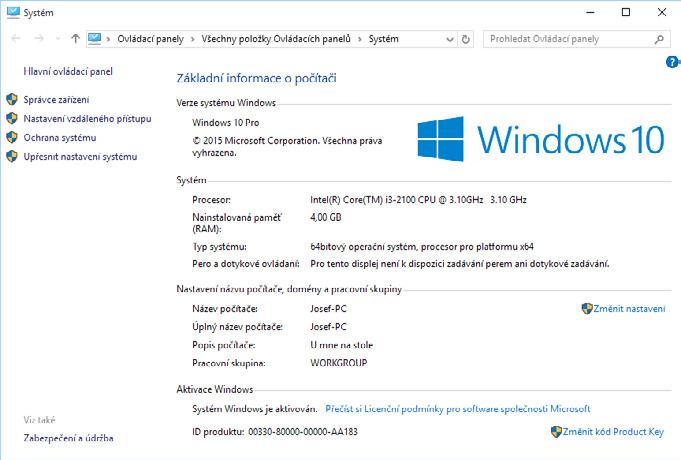Open Nastavení vzdáleného přístupu
The image size is (681, 460).
tap(87, 119)
